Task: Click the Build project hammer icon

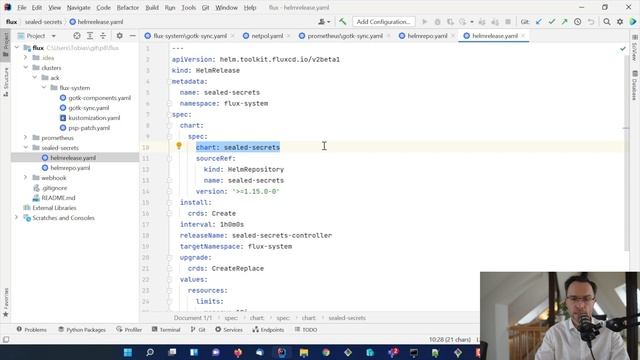Action: tap(342, 22)
